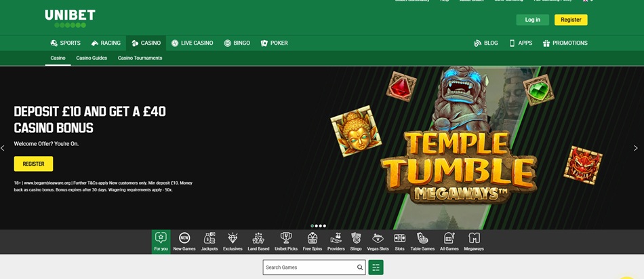The width and height of the screenshot is (644, 279).
Task: Open the Exclusives diamond category
Action: click(233, 242)
